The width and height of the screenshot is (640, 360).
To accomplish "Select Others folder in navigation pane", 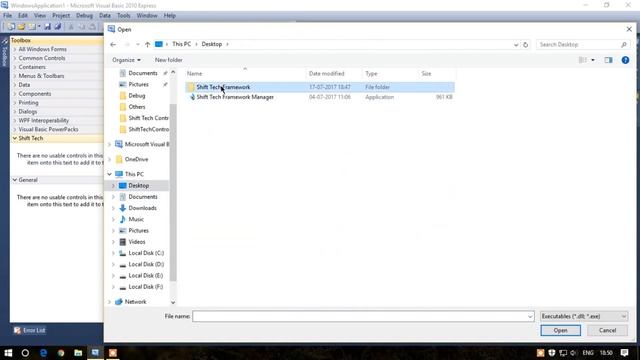I will coord(137,107).
